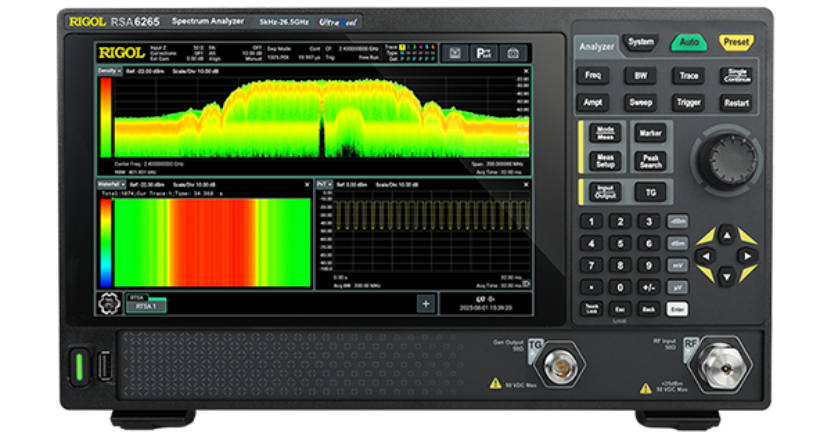Screen dimensions: 831x444
Task: Push the Trace button
Action: 688,75
